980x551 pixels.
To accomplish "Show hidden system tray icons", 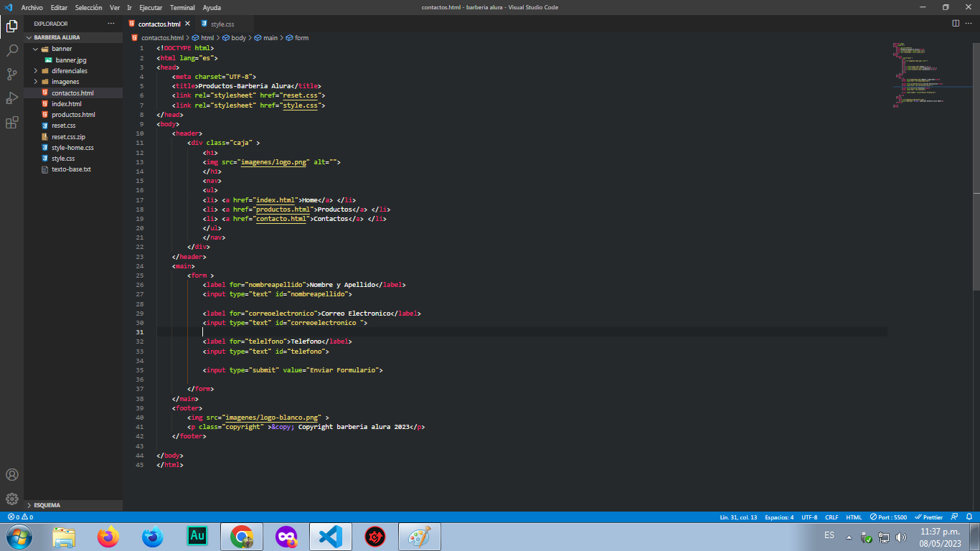I will tap(849, 537).
